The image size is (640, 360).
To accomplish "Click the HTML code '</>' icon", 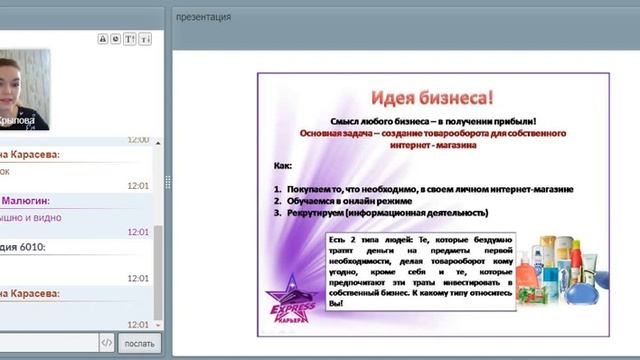I will pos(107,343).
